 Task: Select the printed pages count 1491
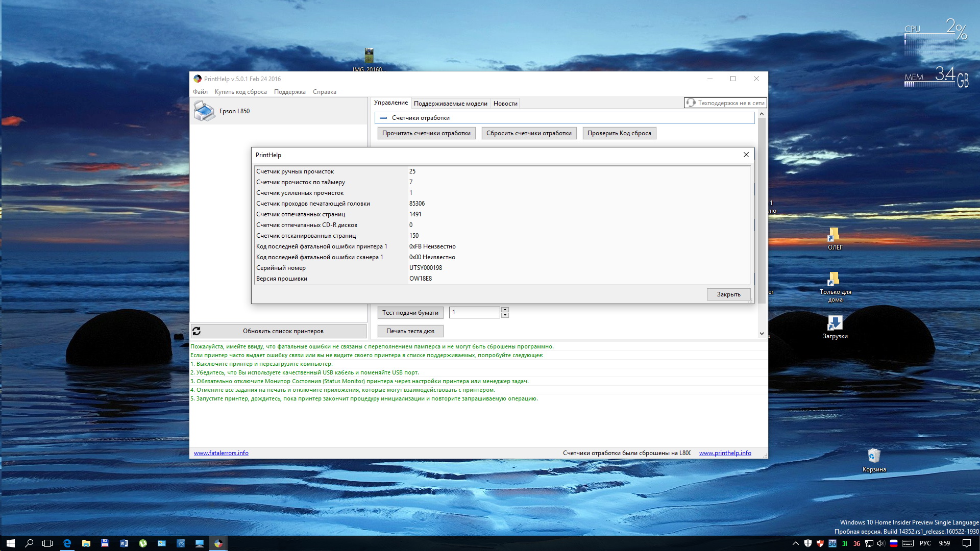(415, 214)
